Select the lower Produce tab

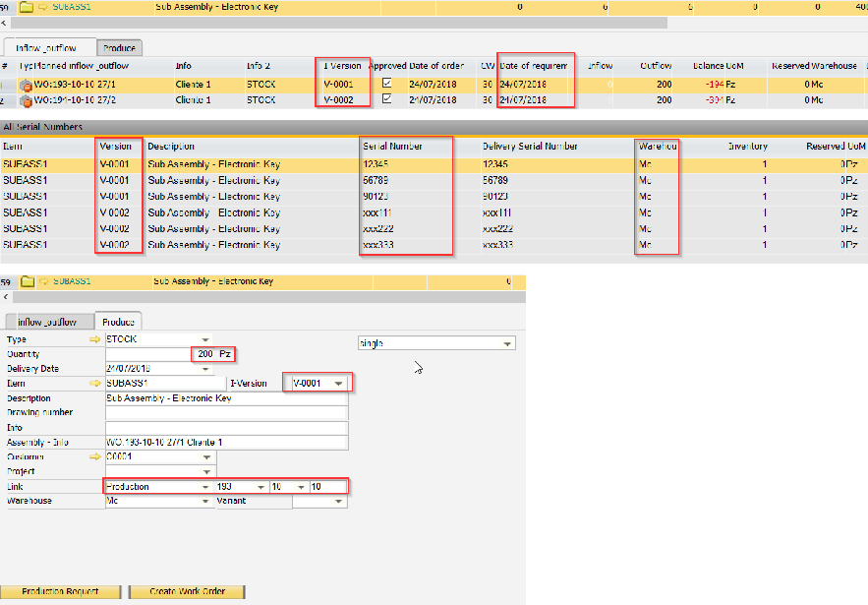click(119, 322)
